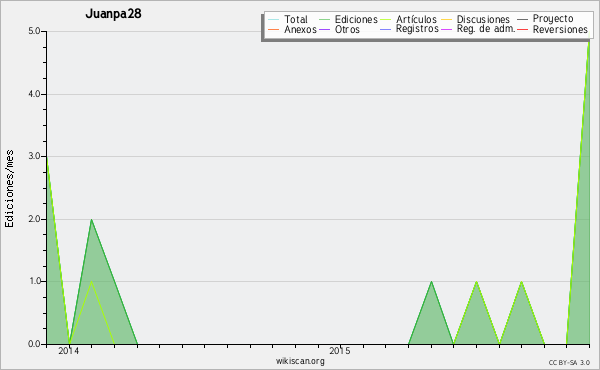Image resolution: width=600 pixels, height=370 pixels.
Task: Click the chart title Juanpa28
Action: [x=113, y=14]
